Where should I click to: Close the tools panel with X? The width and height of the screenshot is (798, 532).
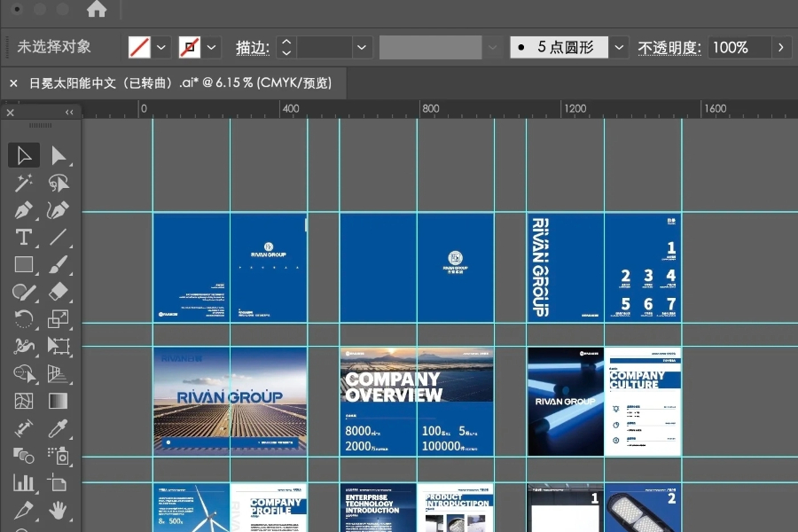coord(10,113)
